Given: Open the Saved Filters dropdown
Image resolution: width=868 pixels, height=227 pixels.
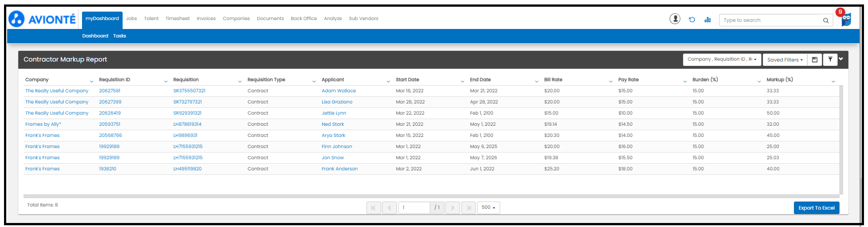Looking at the screenshot, I should point(785,60).
